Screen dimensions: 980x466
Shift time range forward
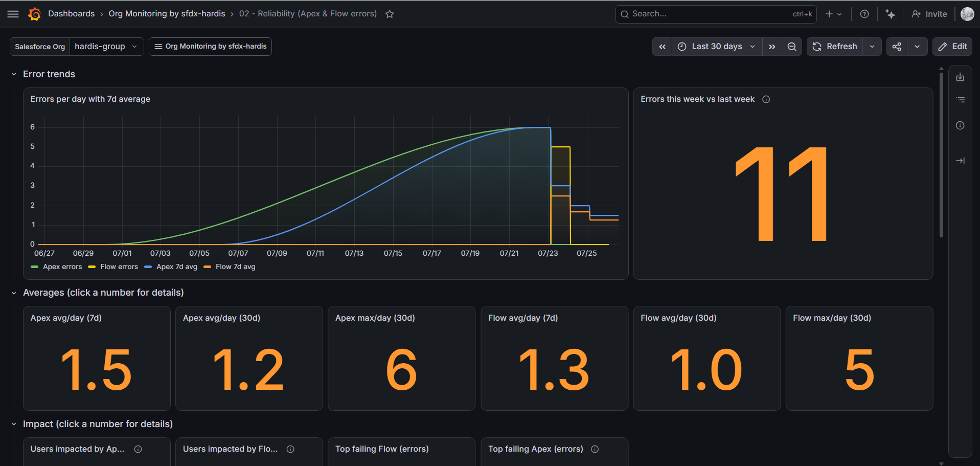pyautogui.click(x=772, y=47)
